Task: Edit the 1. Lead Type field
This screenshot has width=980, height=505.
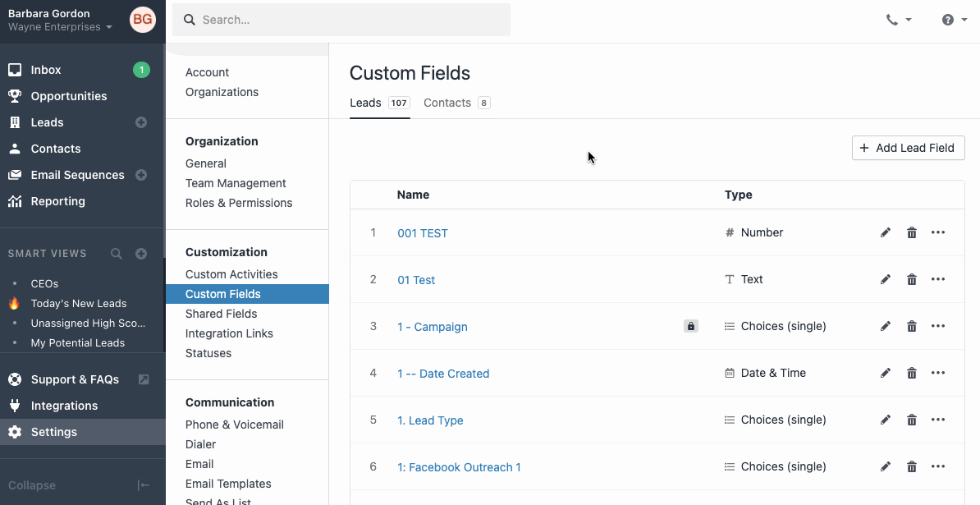Action: pos(886,420)
